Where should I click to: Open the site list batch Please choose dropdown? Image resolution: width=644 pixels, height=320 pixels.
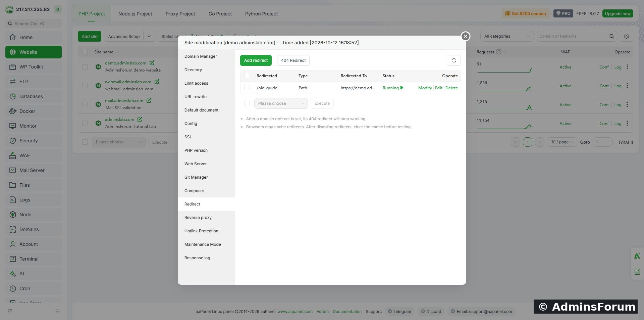(x=119, y=142)
